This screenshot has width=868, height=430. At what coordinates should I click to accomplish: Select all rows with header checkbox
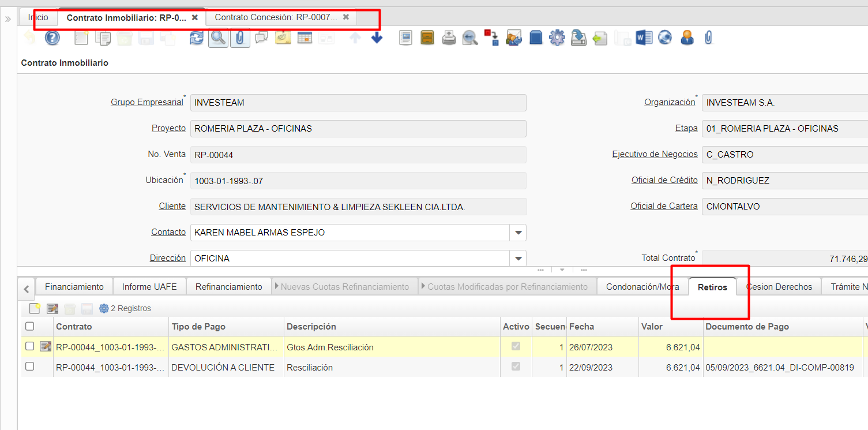(x=30, y=327)
